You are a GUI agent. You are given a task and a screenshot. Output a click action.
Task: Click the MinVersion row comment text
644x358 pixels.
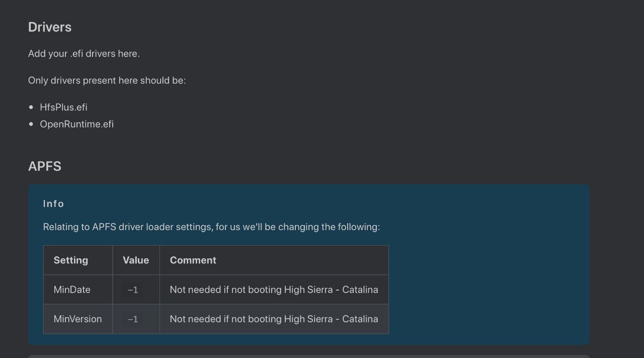pyautogui.click(x=274, y=319)
